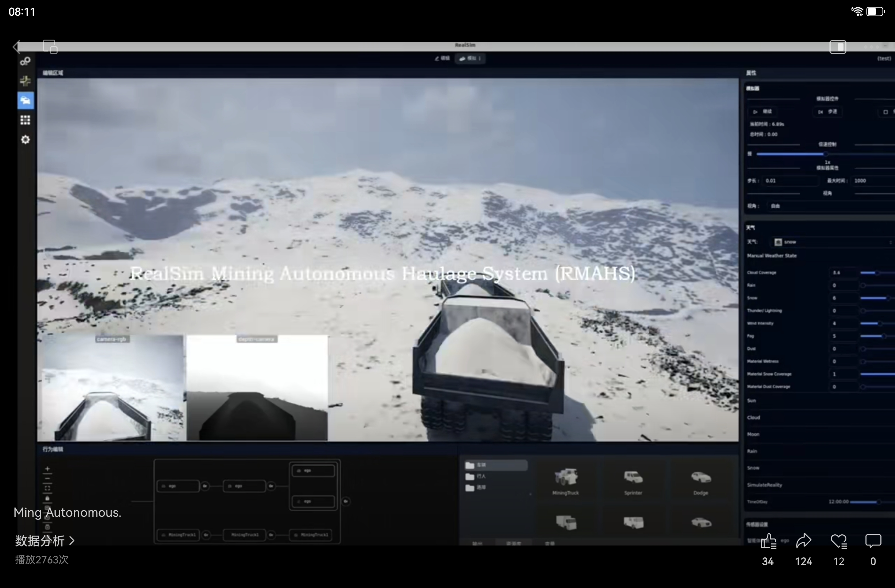Select the Sprinter asset thumbnail

633,481
